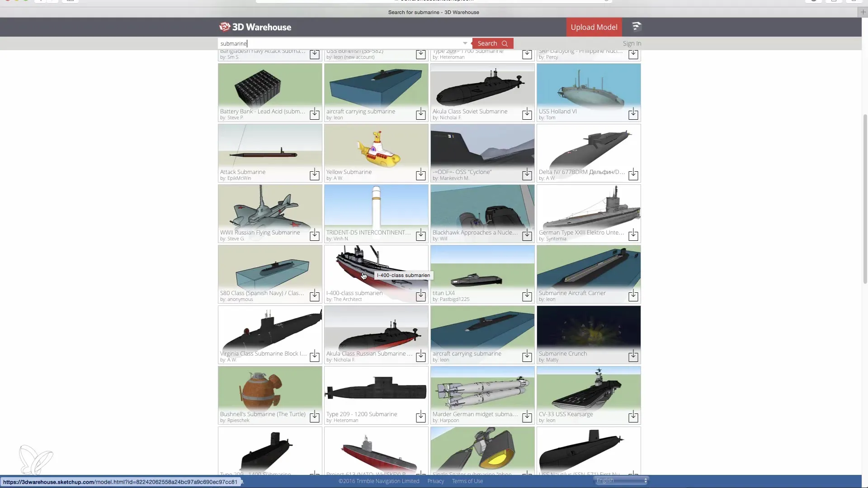
Task: Click the red Search button
Action: click(x=493, y=43)
